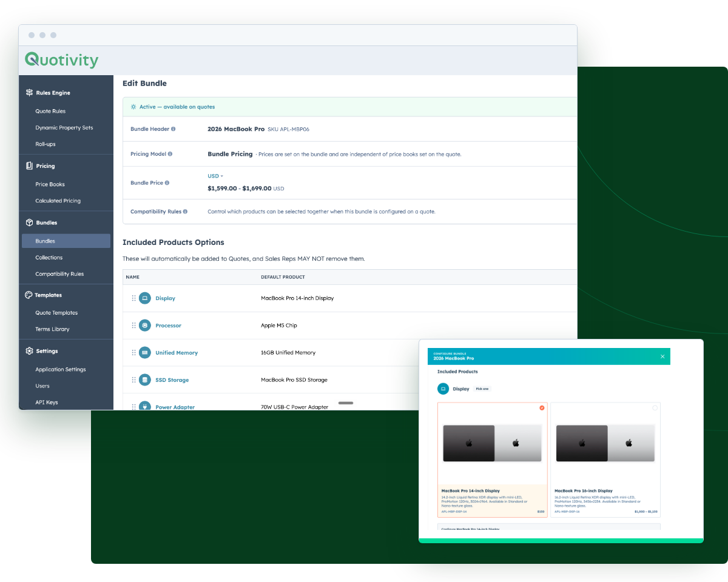Screen dimensions: 728x582
Task: Click the SKU APL-MBP06 label
Action: click(x=288, y=129)
